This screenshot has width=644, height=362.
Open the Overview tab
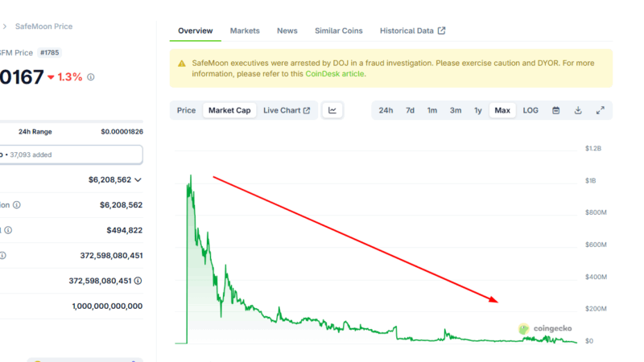[195, 31]
